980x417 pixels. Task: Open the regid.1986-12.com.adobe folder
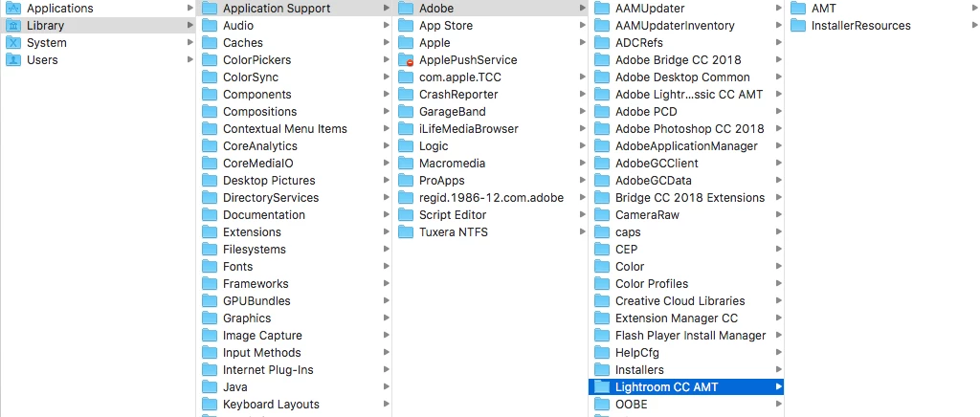(490, 198)
